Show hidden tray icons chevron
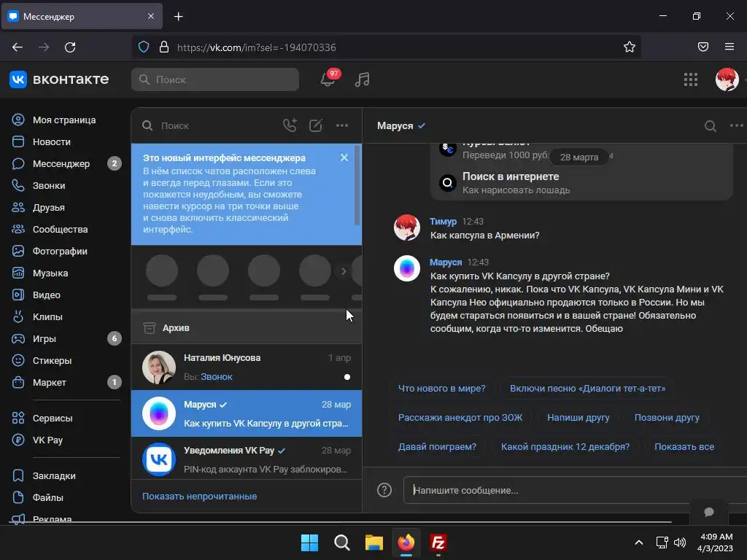This screenshot has width=747, height=560. (639, 542)
